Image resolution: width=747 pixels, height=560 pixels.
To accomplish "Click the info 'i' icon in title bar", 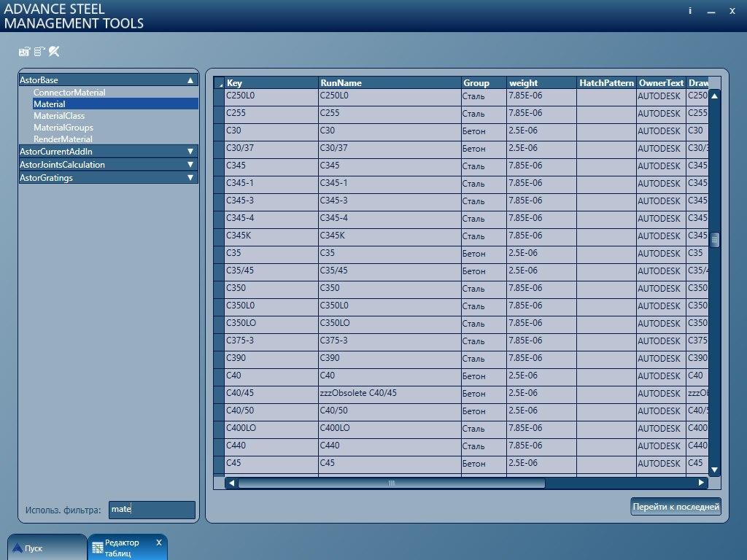I will click(x=690, y=11).
